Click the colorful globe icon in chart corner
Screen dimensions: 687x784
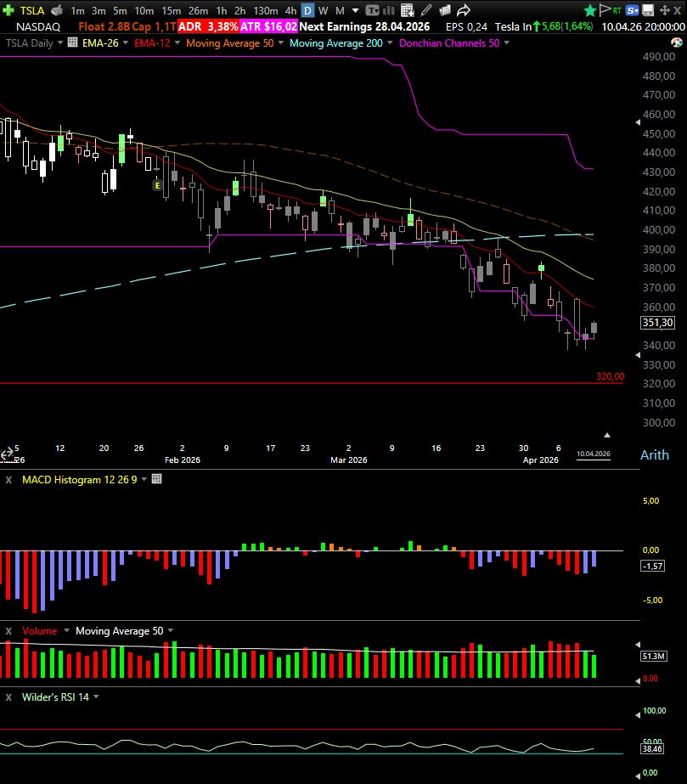tap(677, 42)
